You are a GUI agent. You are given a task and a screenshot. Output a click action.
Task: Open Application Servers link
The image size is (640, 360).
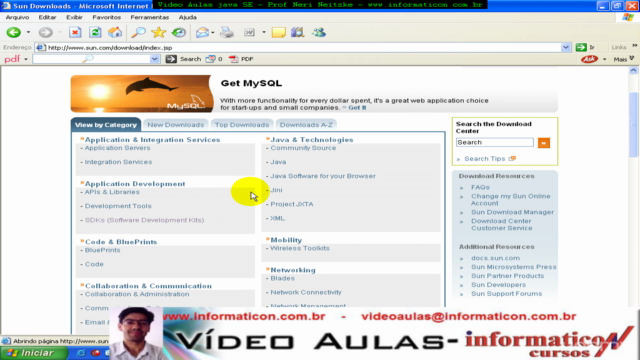pos(118,148)
